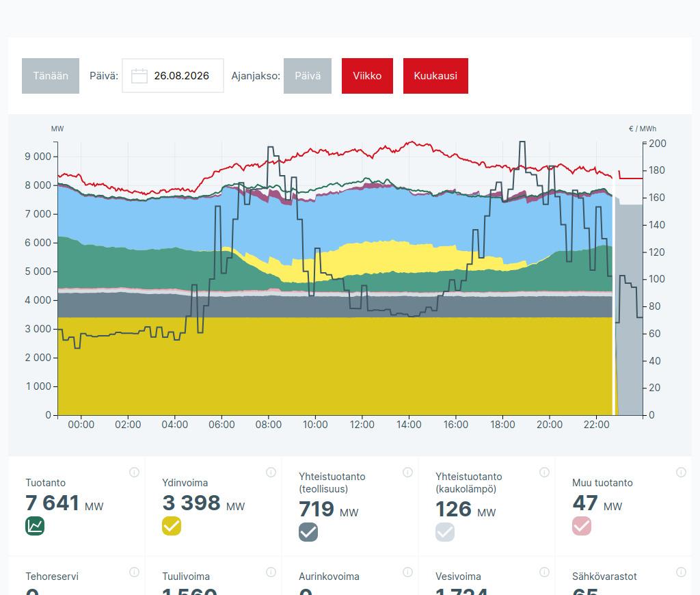Open info icon for Tuotanto card

(134, 472)
